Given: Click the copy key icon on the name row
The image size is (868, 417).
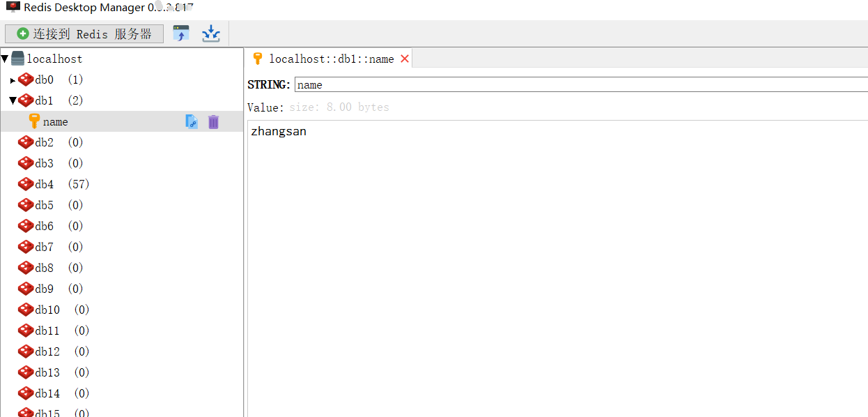Looking at the screenshot, I should (x=192, y=121).
